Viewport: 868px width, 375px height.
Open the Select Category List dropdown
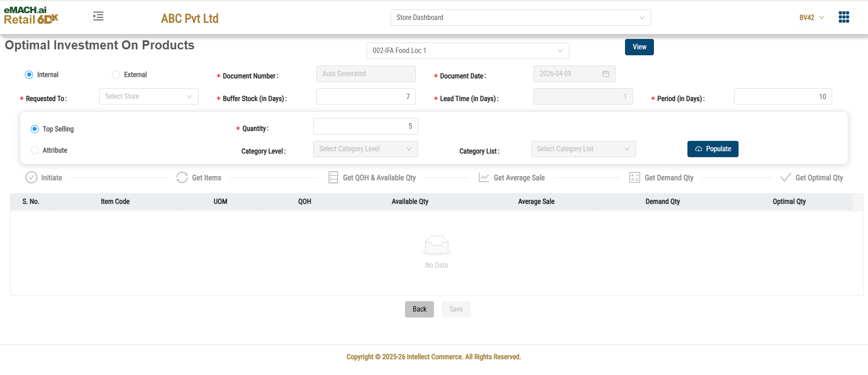pyautogui.click(x=583, y=149)
